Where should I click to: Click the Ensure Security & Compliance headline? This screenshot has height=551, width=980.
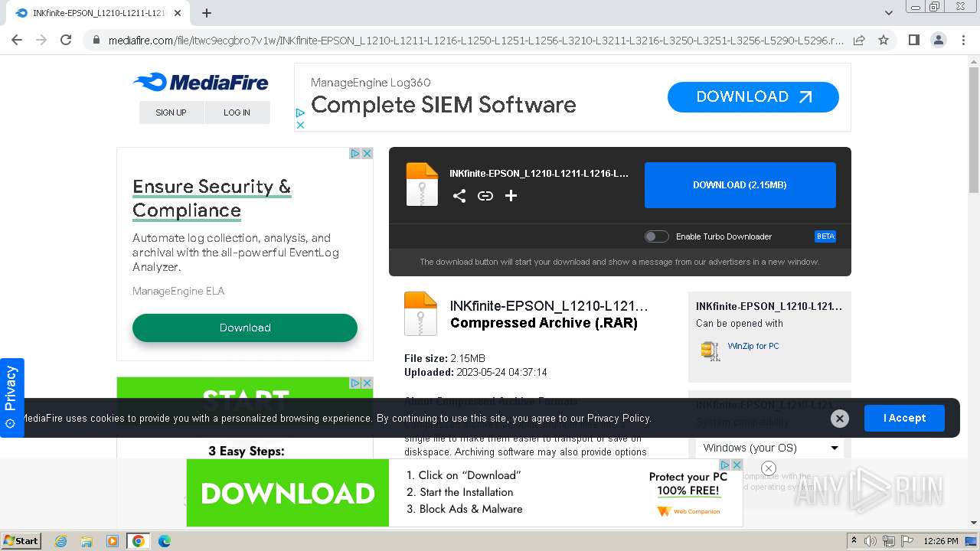(x=211, y=198)
